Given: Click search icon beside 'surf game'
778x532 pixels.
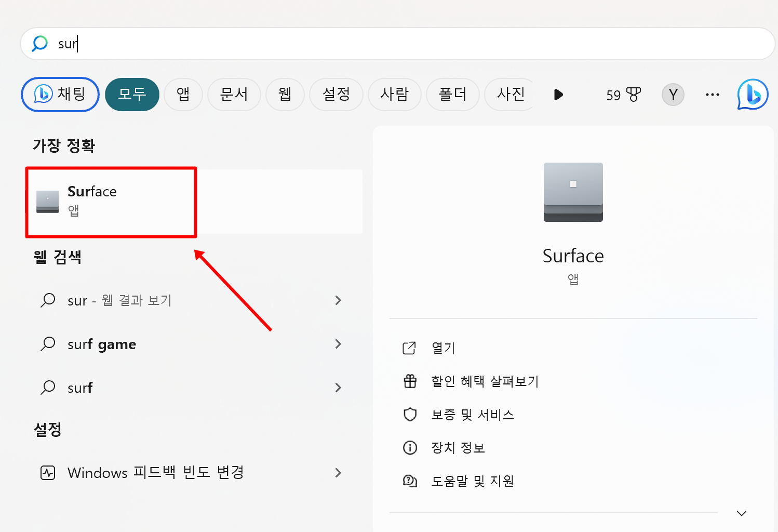Looking at the screenshot, I should point(48,344).
